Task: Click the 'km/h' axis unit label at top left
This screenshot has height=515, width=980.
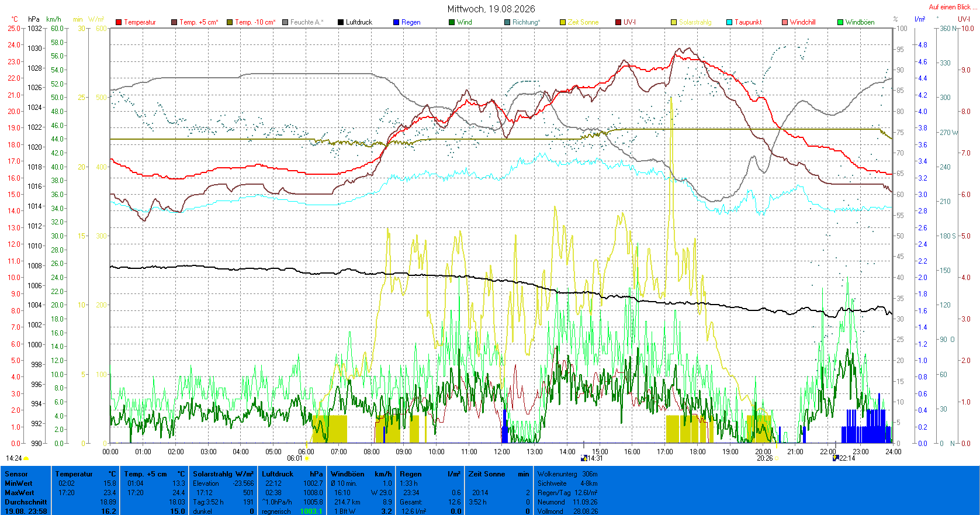Action: pos(54,19)
